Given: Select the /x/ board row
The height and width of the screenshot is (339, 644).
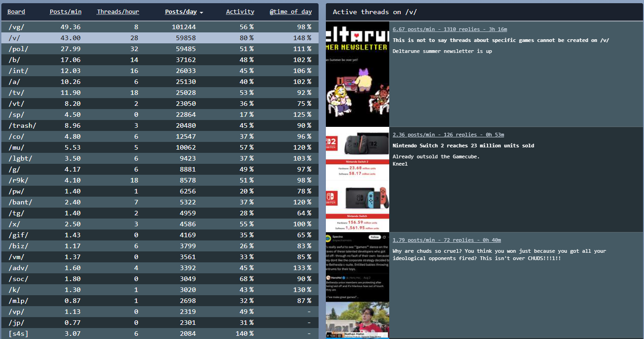Looking at the screenshot, I should coord(160,224).
